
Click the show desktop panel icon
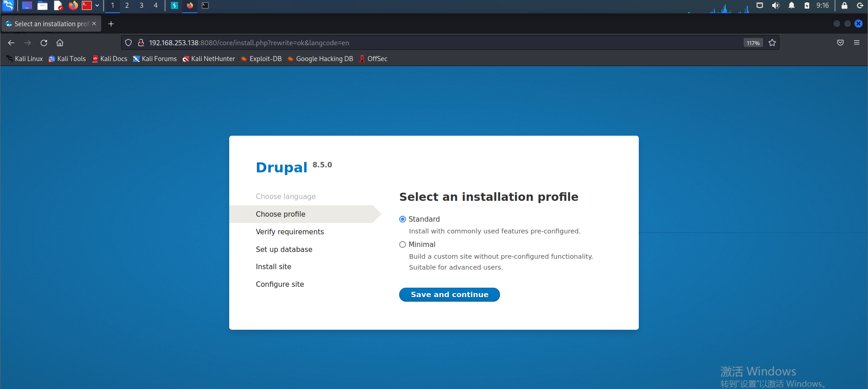pos(27,5)
